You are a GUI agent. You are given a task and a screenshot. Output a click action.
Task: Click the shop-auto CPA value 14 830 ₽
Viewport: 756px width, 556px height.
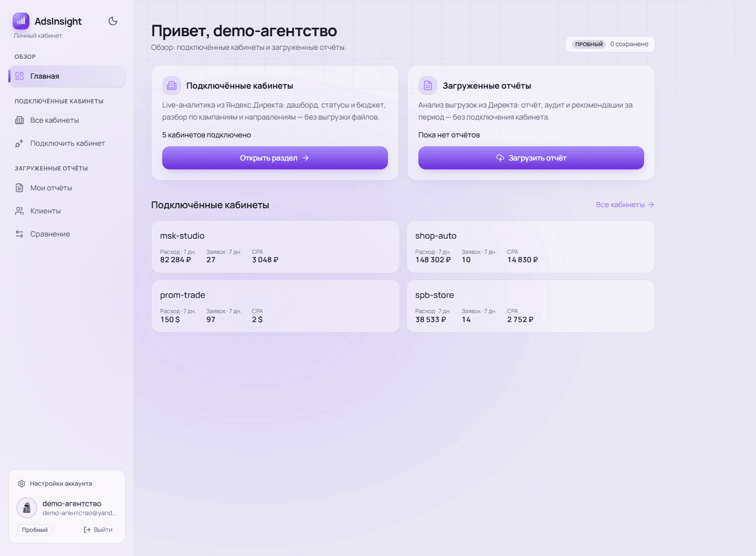522,260
